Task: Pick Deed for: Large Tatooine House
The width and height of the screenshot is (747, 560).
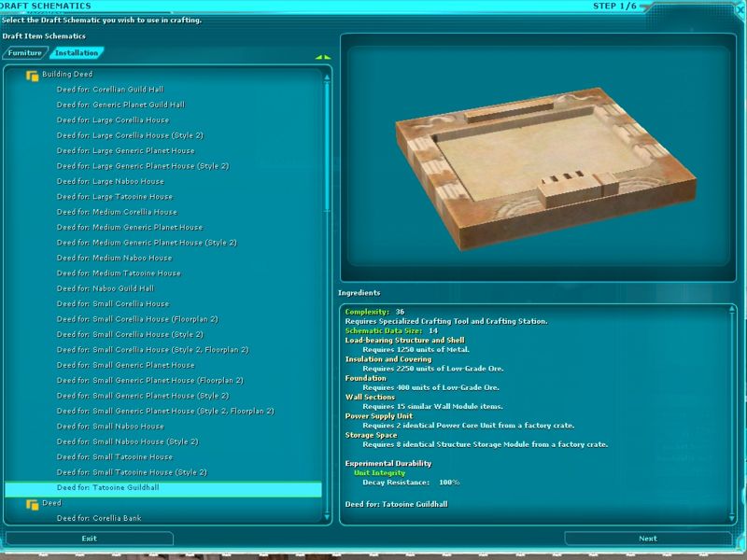Action: (x=114, y=196)
